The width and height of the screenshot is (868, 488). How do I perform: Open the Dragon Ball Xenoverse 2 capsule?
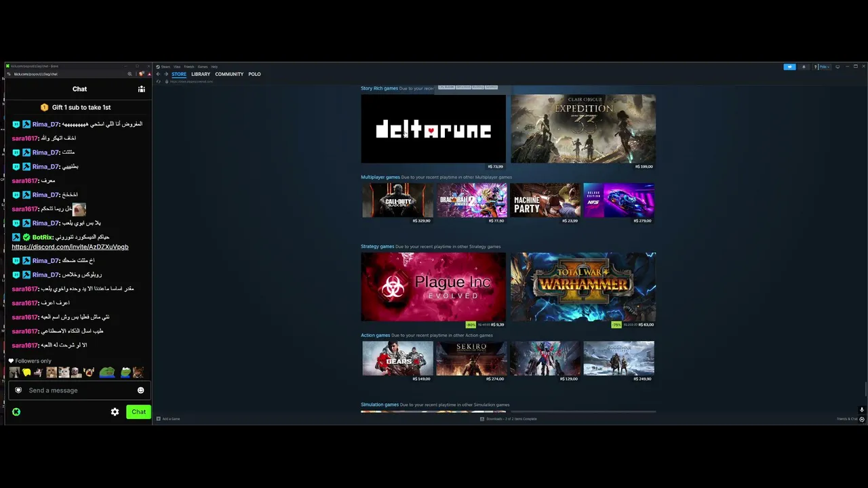pos(471,200)
